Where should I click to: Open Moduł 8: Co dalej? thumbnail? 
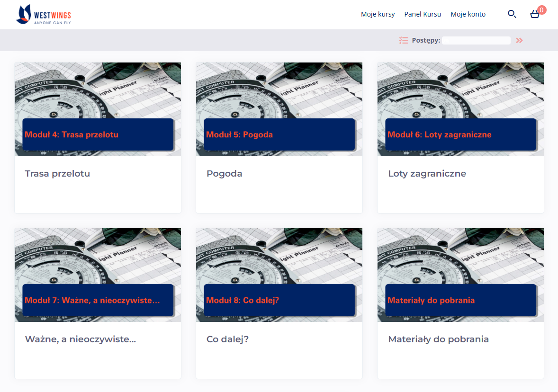point(279,275)
